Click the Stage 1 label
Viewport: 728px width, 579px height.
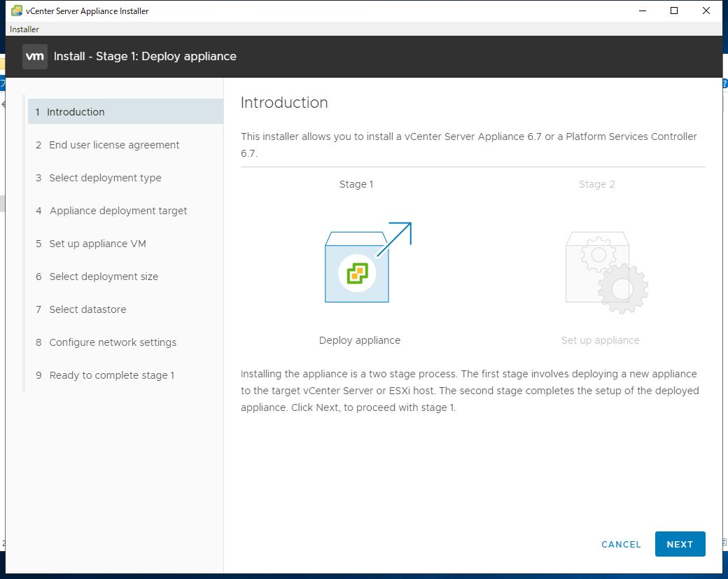[x=356, y=184]
